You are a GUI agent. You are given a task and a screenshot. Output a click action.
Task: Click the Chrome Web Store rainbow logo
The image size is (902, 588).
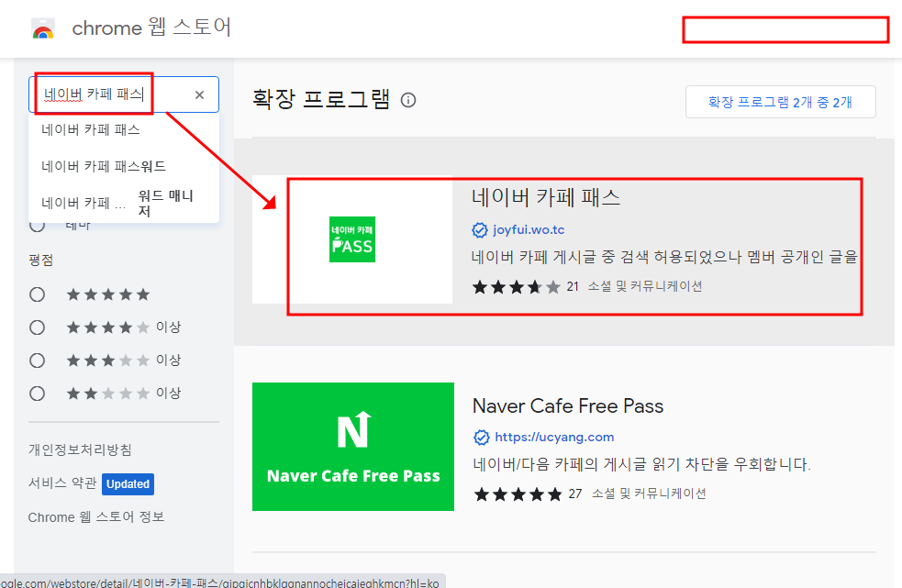(43, 28)
